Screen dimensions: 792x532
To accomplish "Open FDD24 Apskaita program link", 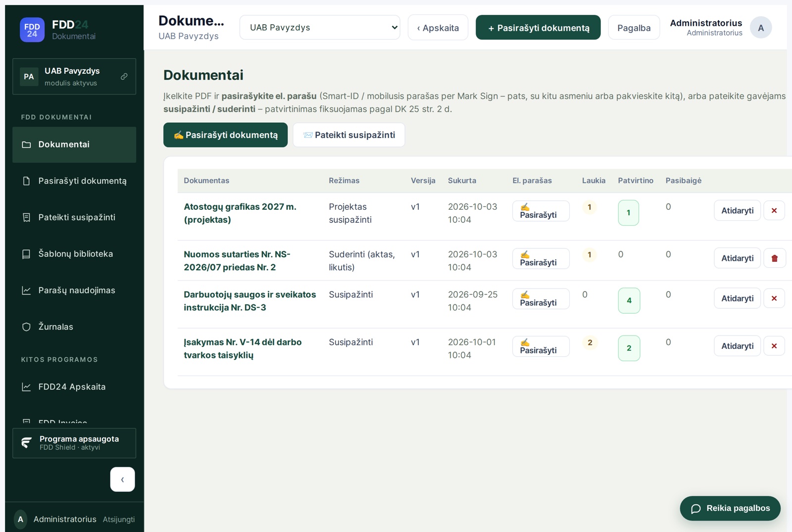I will 74,387.
